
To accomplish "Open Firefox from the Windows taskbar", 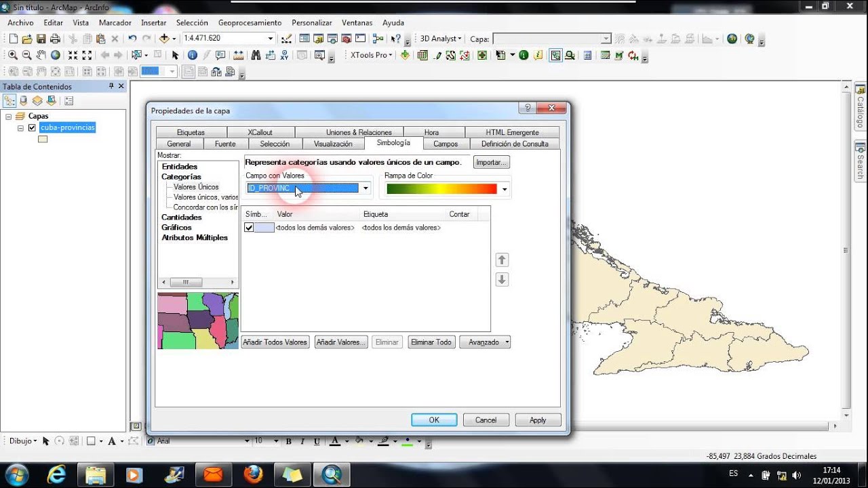I will tap(253, 474).
